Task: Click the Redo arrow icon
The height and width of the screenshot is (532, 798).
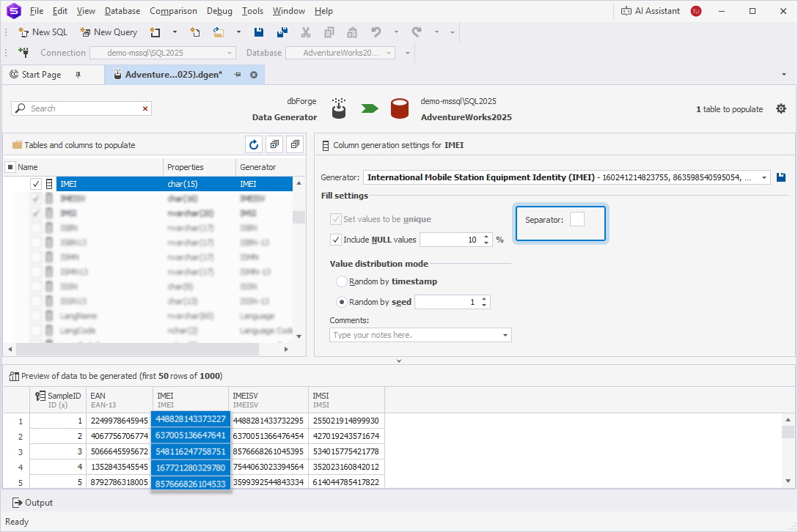Action: (x=417, y=32)
